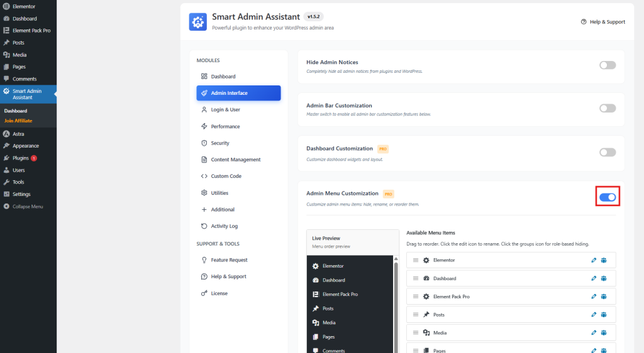The height and width of the screenshot is (353, 644).
Task: Click drag handle of Posts menu item
Action: (x=416, y=315)
